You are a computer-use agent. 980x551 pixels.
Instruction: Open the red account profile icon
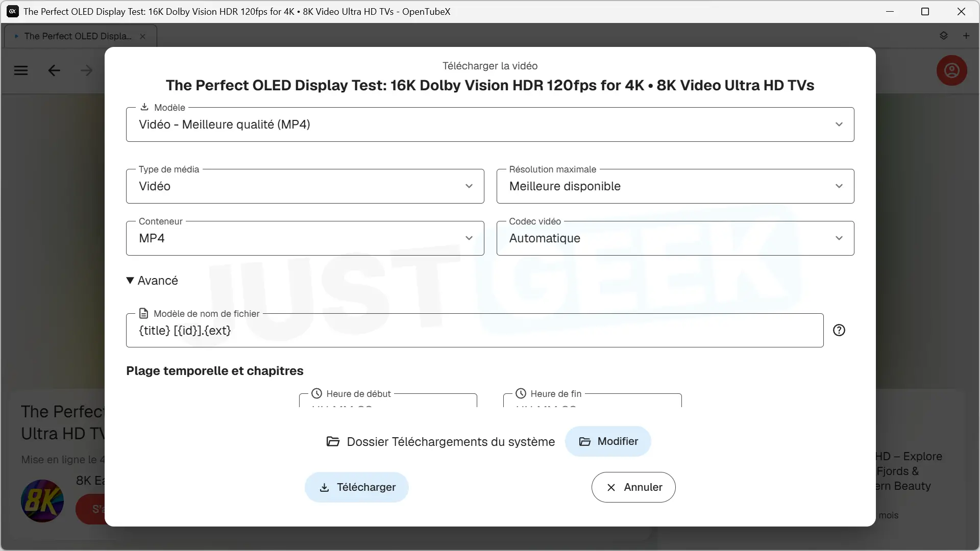pos(951,70)
